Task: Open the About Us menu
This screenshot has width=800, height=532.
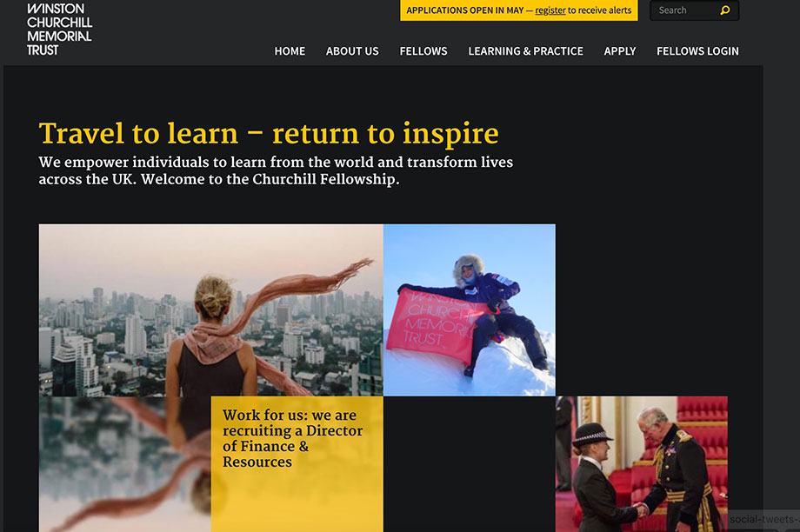Action: [352, 51]
